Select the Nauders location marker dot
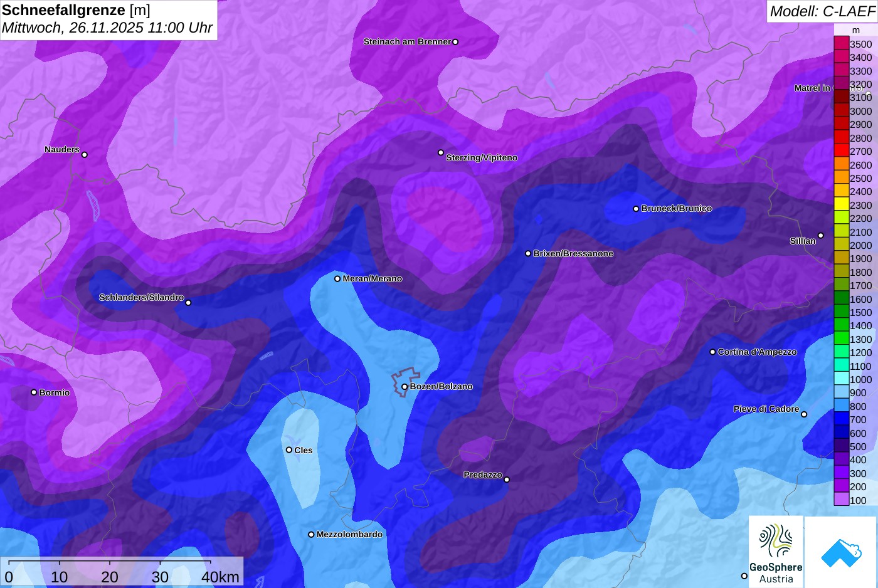Screen dimensions: 878x588 [x=85, y=155]
